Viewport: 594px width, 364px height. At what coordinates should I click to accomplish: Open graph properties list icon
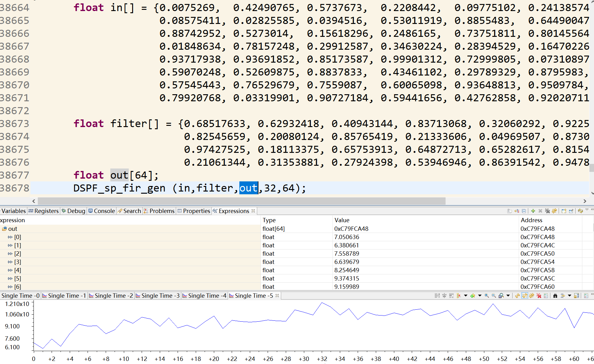coord(546,296)
